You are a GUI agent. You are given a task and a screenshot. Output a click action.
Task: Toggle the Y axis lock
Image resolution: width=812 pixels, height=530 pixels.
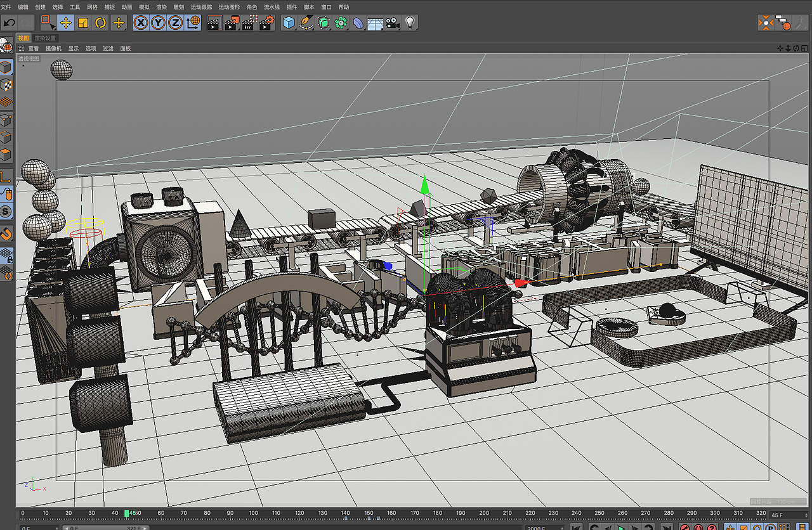click(x=157, y=23)
